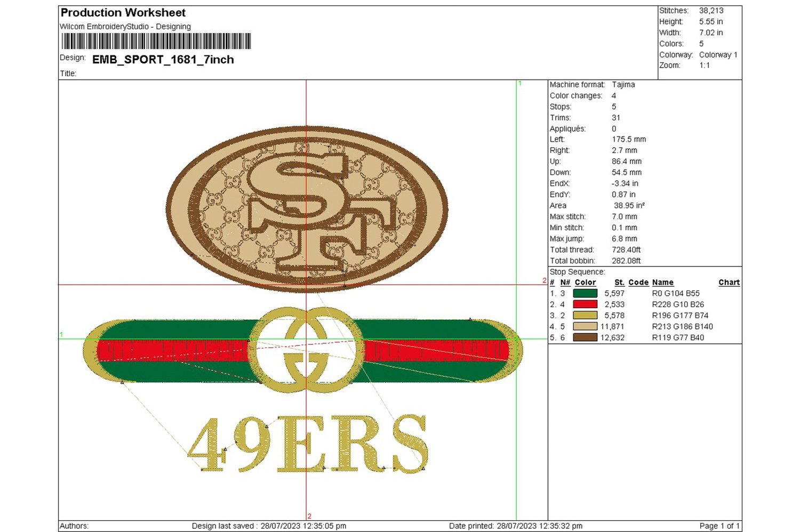
Task: Click the "Code" column header
Action: tap(638, 283)
